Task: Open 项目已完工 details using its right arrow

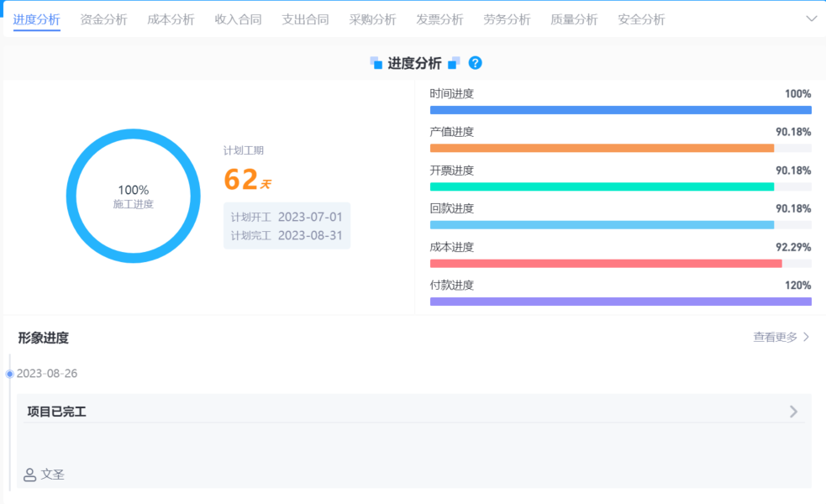Action: pos(792,411)
